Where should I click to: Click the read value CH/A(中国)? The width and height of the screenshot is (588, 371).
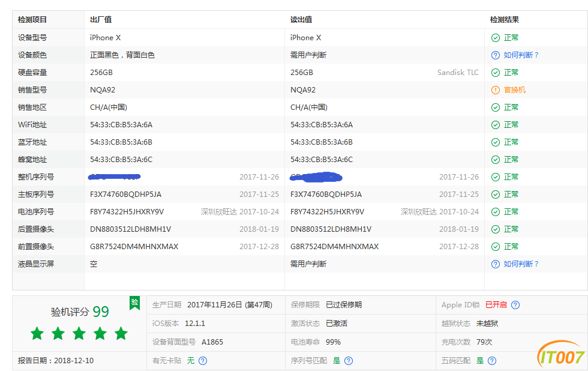pyautogui.click(x=308, y=107)
